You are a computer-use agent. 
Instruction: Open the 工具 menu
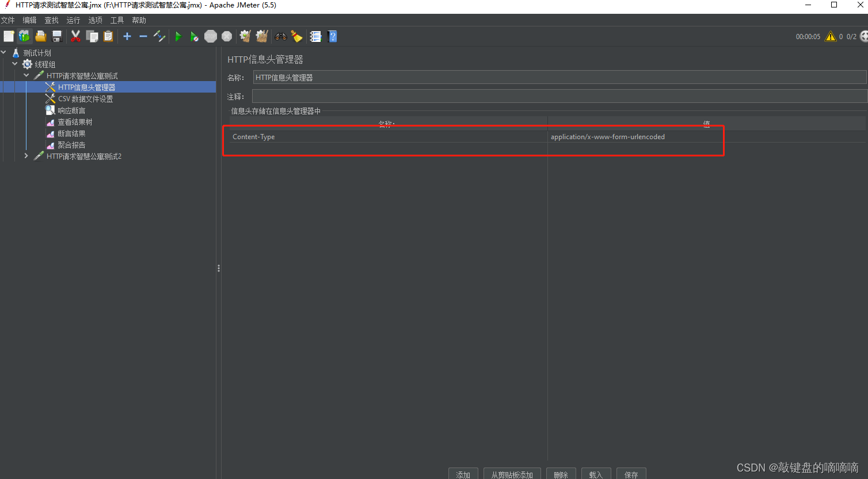pos(117,20)
